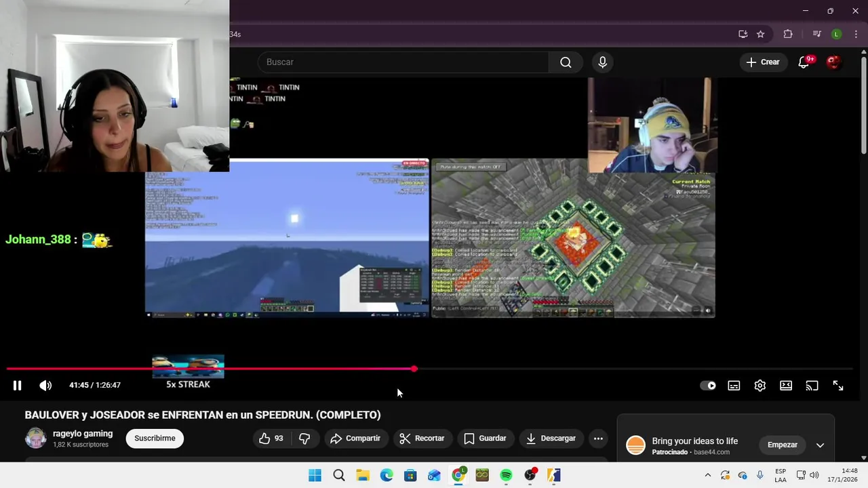Start voice search with microphone icon
The width and height of the screenshot is (868, 488).
point(602,62)
